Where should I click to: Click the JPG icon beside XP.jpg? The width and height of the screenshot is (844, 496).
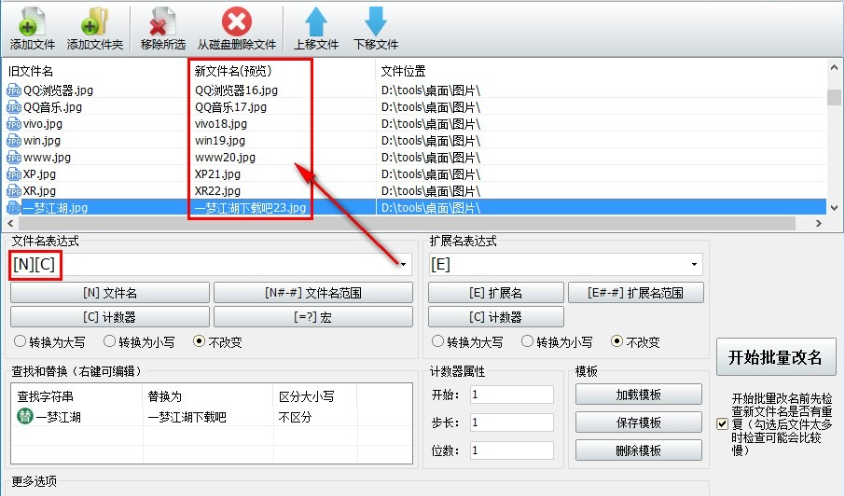tap(13, 174)
